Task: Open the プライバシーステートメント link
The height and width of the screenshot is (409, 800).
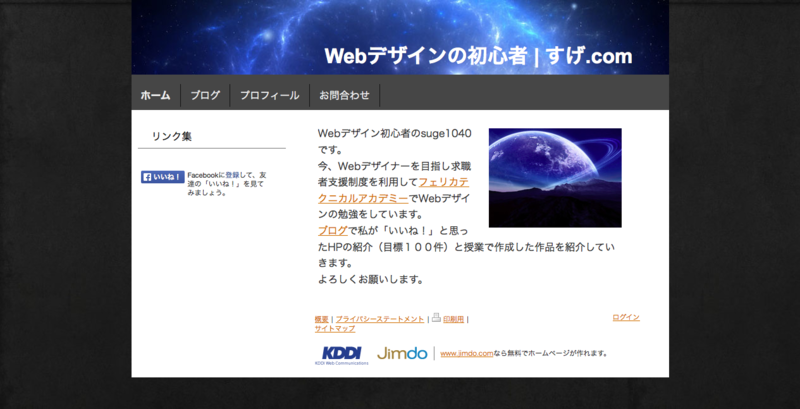Action: tap(380, 319)
